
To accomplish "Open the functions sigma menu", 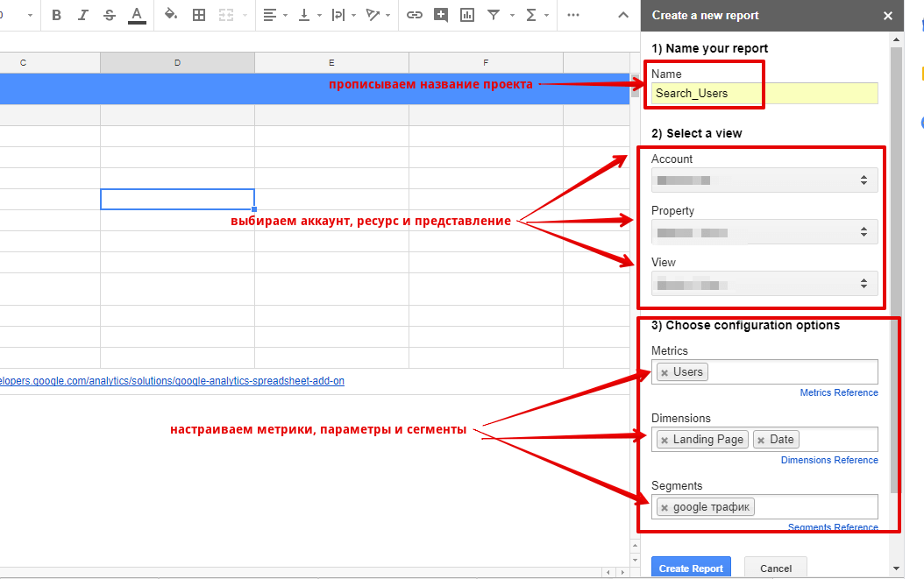I will [531, 15].
